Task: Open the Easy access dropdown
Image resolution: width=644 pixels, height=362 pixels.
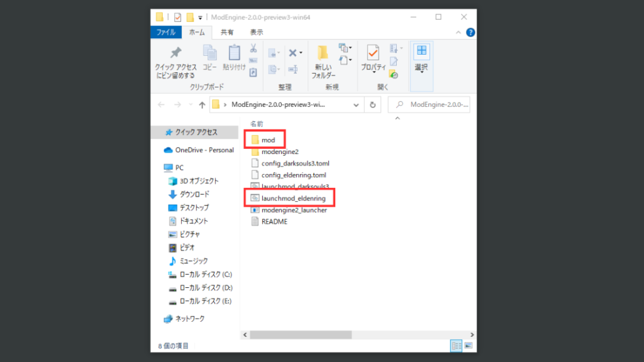Action: [345, 60]
